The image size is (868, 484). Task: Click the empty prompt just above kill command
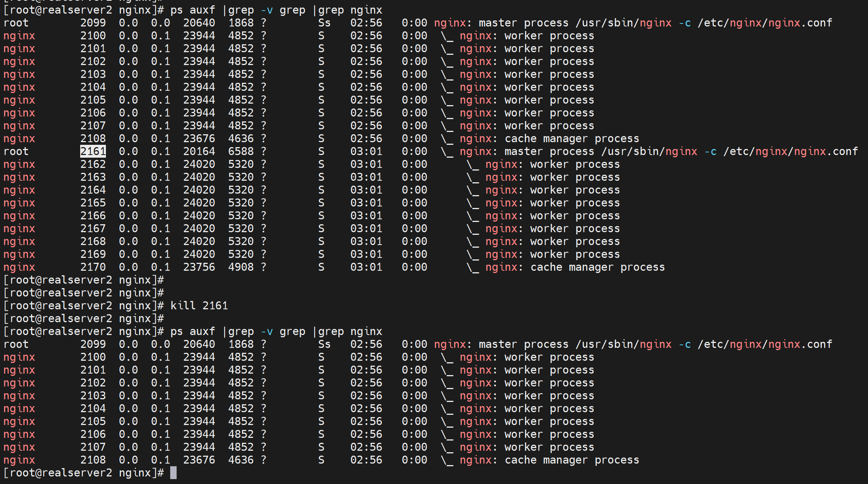tap(83, 293)
